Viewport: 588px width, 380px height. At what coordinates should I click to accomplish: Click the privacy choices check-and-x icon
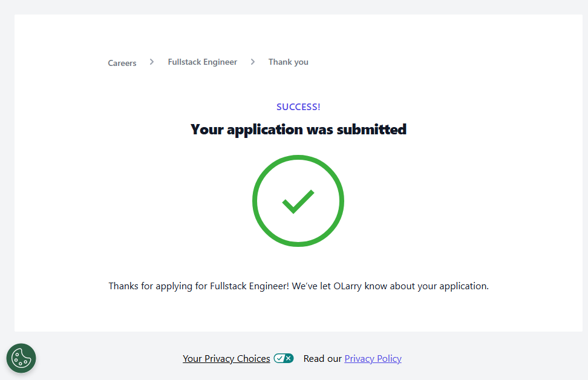(283, 358)
